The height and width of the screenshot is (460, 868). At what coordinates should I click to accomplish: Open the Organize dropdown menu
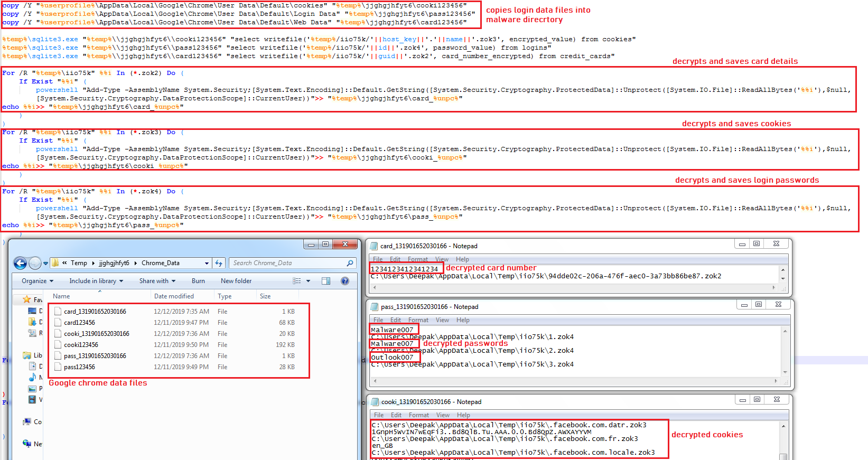tap(38, 281)
